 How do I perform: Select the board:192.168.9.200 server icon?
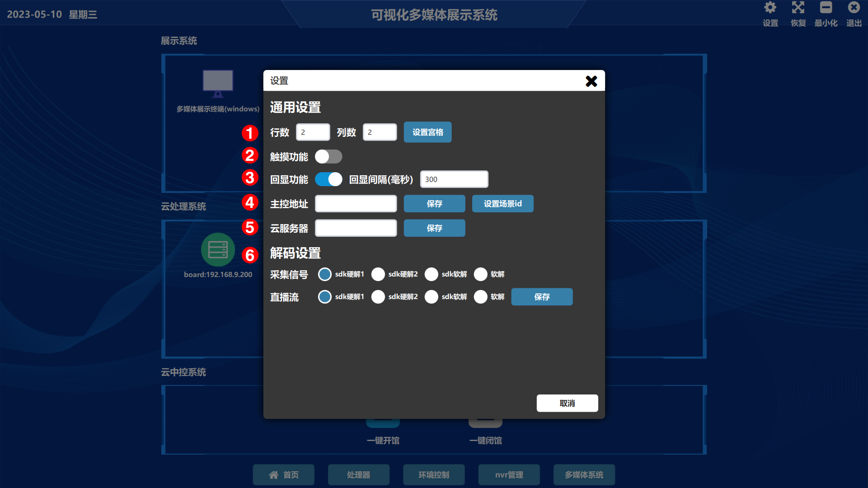coord(218,249)
